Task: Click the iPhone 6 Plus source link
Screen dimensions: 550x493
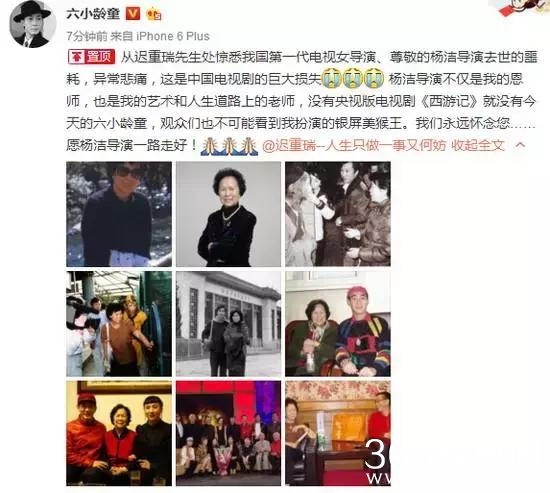Action: [x=173, y=36]
